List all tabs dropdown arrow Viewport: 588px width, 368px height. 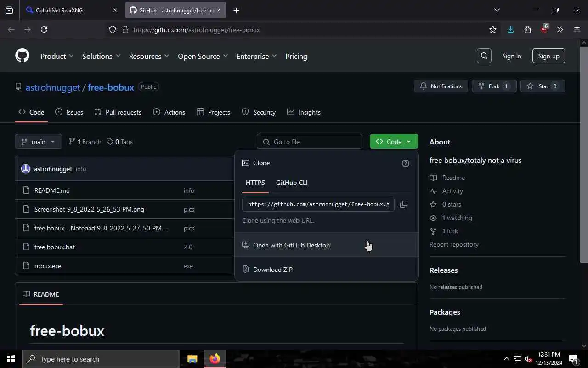[x=497, y=10]
